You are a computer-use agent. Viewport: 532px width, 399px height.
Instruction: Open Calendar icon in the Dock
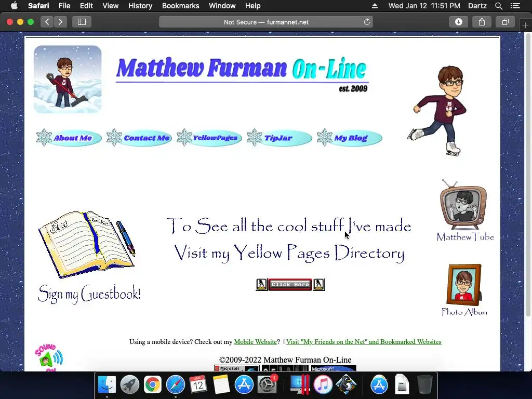[198, 385]
